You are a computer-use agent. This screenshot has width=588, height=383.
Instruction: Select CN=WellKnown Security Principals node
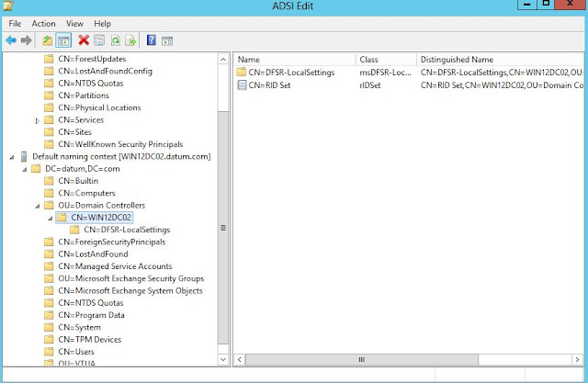[x=120, y=144]
